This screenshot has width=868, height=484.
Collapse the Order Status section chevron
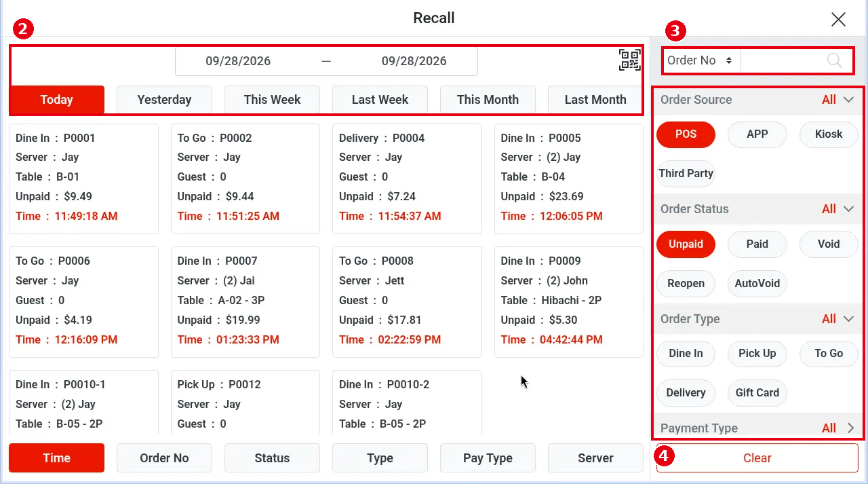tap(848, 209)
